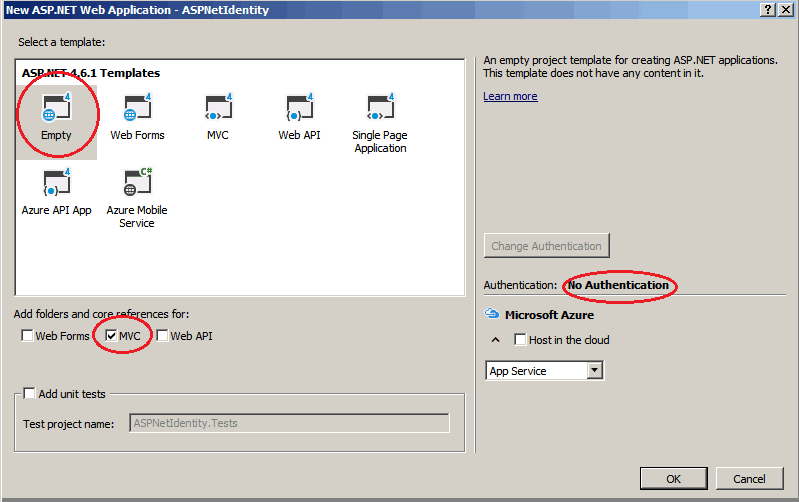Uncheck the MVC references checkbox
This screenshot has width=799, height=502.
tap(111, 335)
